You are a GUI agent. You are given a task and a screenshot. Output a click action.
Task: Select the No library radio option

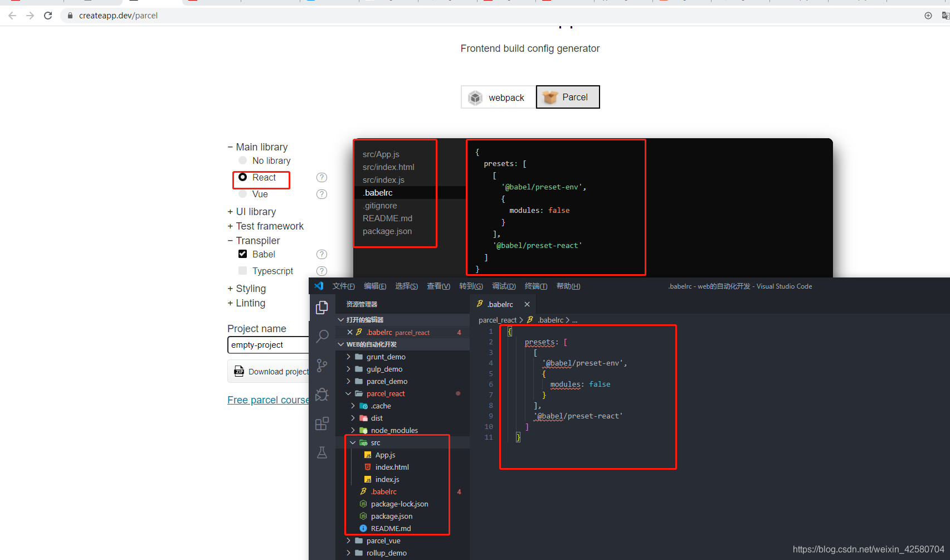pyautogui.click(x=243, y=160)
